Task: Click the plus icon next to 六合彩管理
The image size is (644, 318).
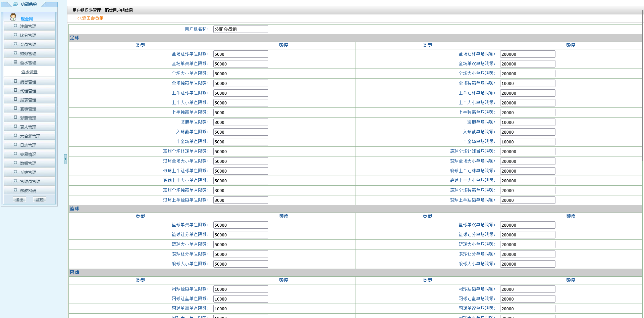Action: coord(15,136)
